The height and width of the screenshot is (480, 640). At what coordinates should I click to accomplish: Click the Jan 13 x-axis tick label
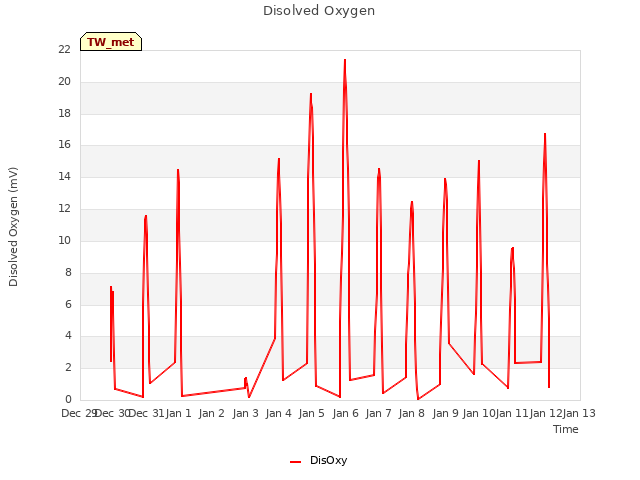pyautogui.click(x=579, y=413)
